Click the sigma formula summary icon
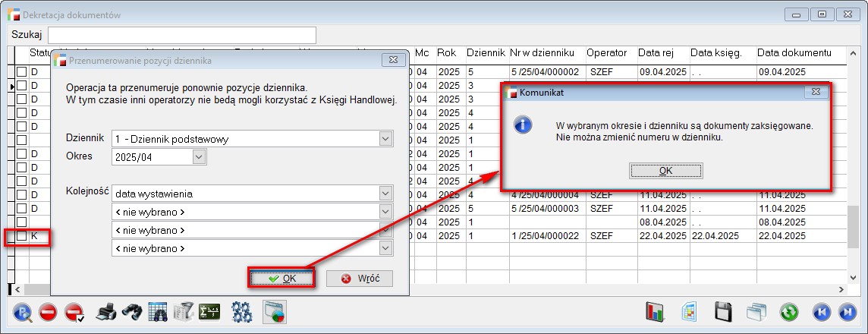The width and height of the screenshot is (868, 334). click(209, 311)
